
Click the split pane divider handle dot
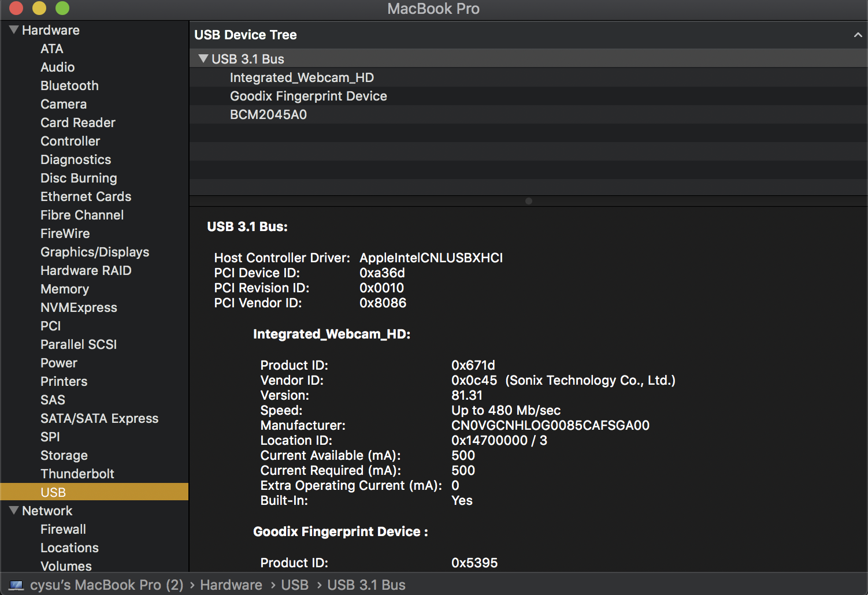click(x=529, y=201)
